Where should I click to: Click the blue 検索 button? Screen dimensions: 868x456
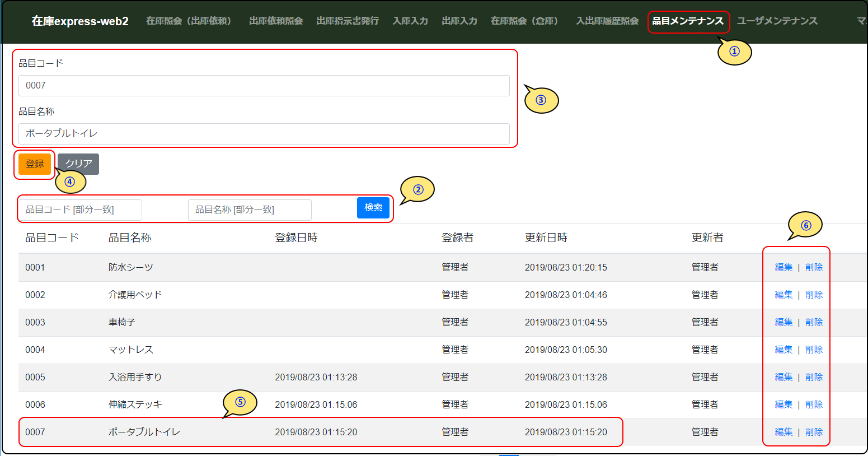point(373,208)
